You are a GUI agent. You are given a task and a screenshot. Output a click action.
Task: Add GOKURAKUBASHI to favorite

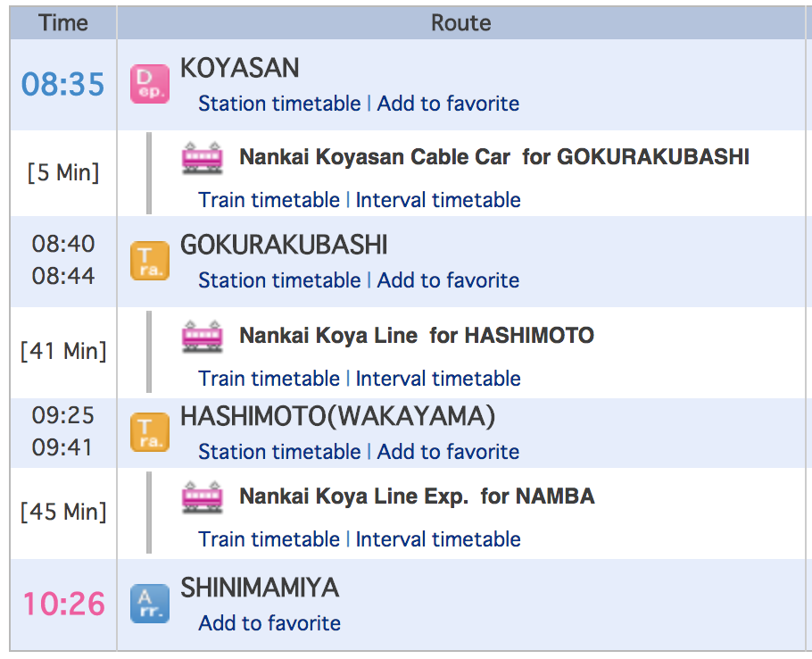click(x=448, y=280)
